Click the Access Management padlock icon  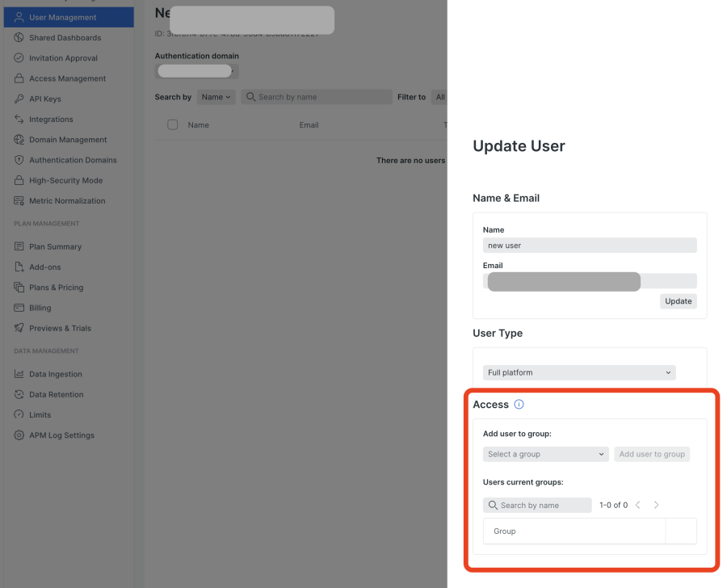pos(16,78)
